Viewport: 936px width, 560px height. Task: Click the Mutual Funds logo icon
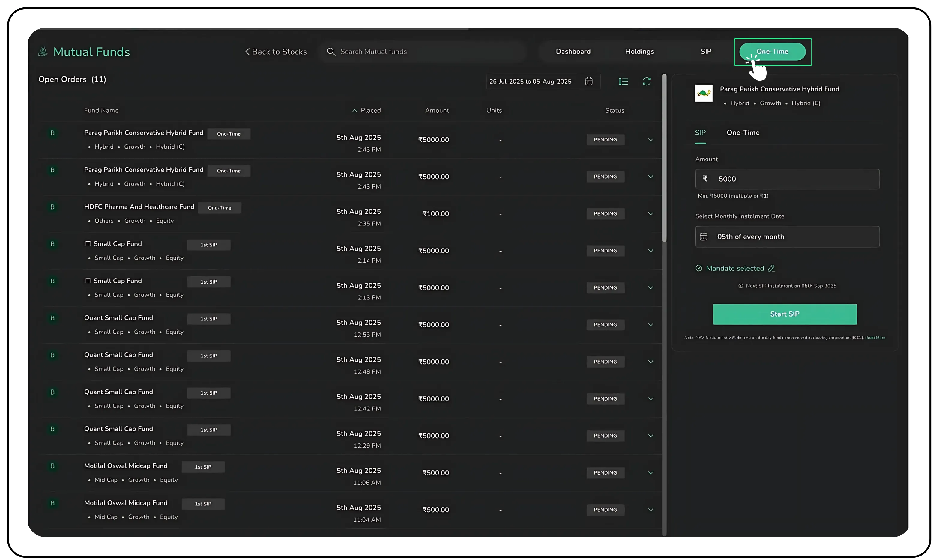[43, 51]
